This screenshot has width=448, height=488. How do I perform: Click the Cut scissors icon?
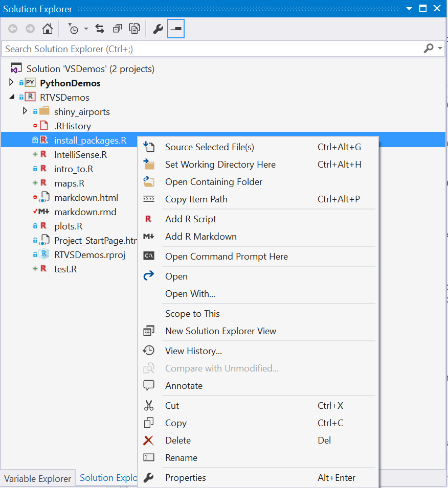coord(149,406)
